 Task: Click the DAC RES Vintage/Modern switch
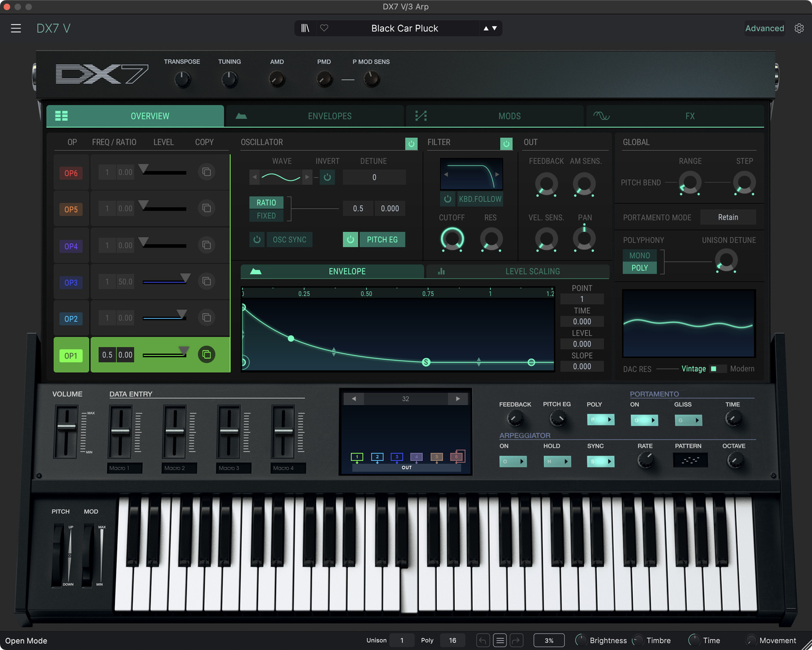pos(718,369)
